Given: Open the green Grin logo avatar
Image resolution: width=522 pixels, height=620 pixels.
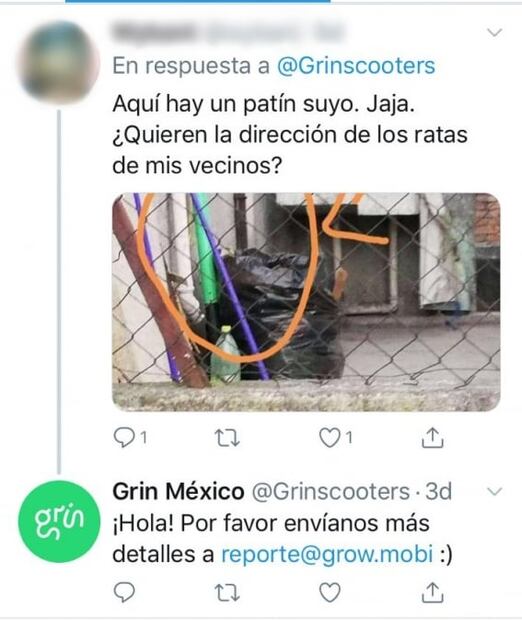Looking at the screenshot, I should tap(59, 522).
